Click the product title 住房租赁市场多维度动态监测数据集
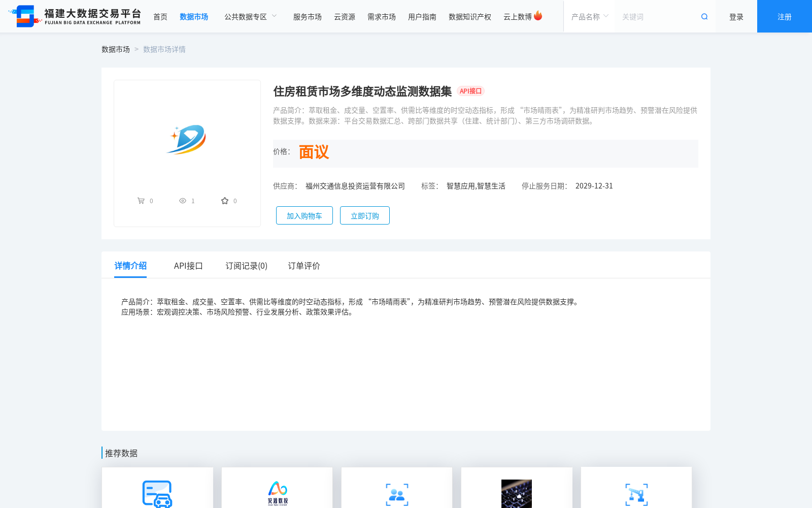 (362, 91)
